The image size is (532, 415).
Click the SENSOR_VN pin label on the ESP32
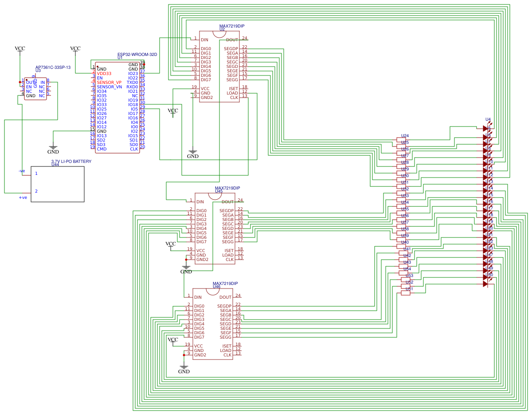point(109,87)
